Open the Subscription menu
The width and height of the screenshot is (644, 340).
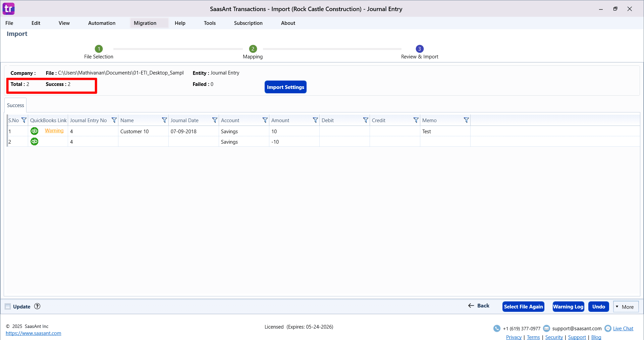(x=248, y=23)
